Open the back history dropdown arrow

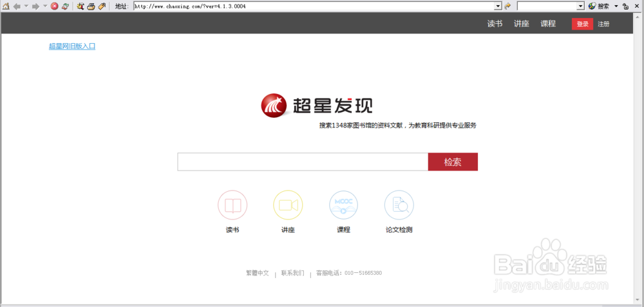26,6
